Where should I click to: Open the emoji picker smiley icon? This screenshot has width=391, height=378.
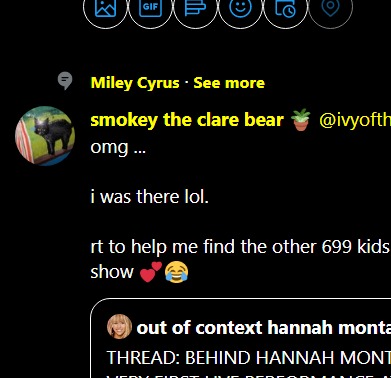(241, 7)
